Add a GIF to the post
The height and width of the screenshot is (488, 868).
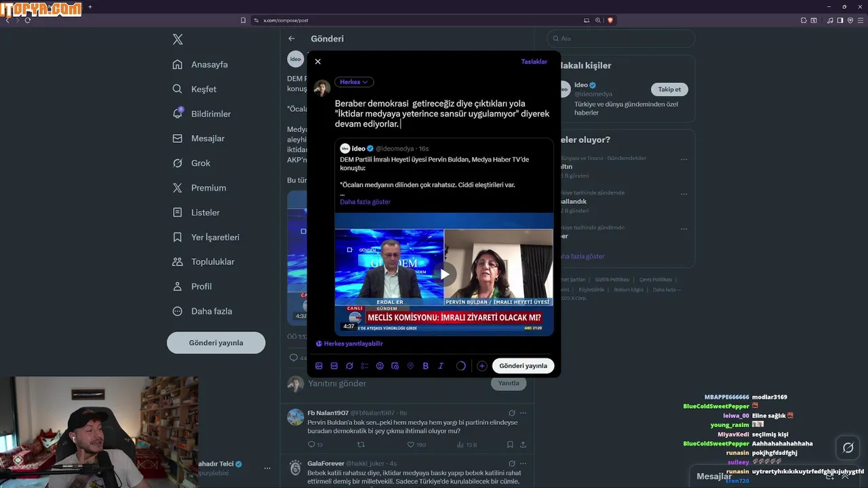[x=334, y=366]
